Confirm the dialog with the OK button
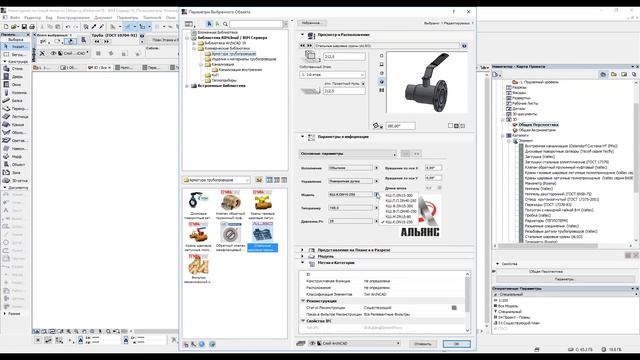The width and height of the screenshot is (640, 360). tap(457, 344)
